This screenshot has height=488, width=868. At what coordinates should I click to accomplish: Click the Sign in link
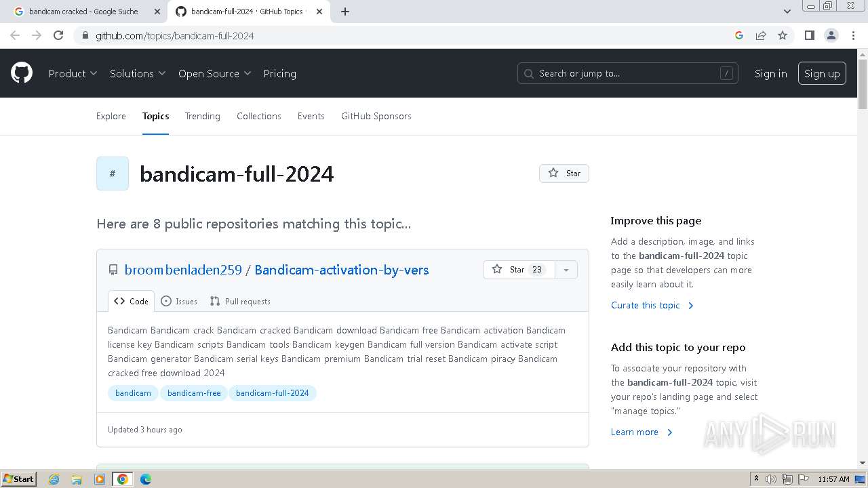coord(771,73)
